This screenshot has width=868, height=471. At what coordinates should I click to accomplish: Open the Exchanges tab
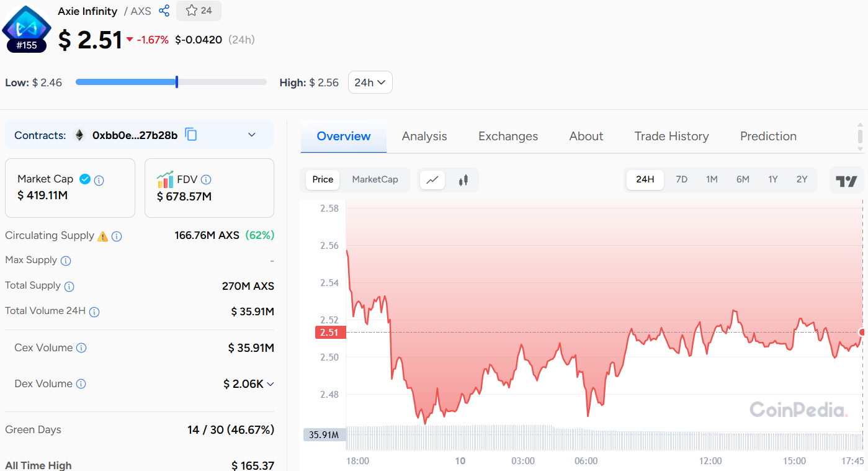coord(508,136)
